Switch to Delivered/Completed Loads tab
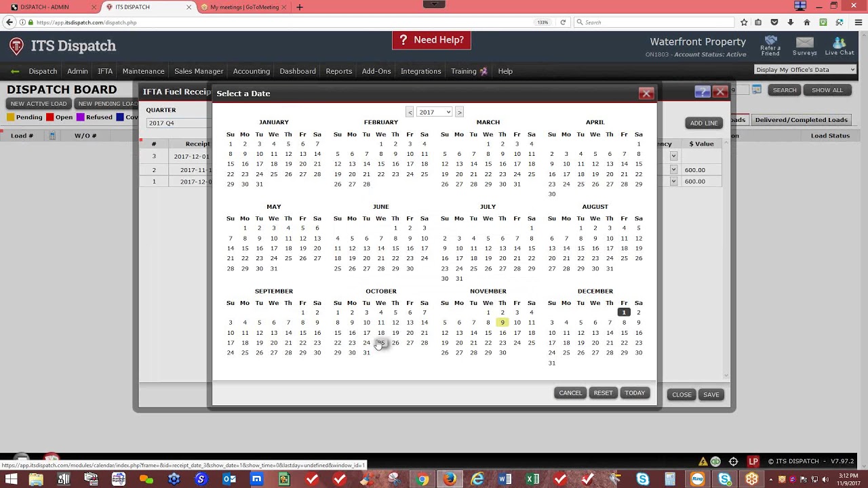This screenshot has width=868, height=488. [801, 120]
